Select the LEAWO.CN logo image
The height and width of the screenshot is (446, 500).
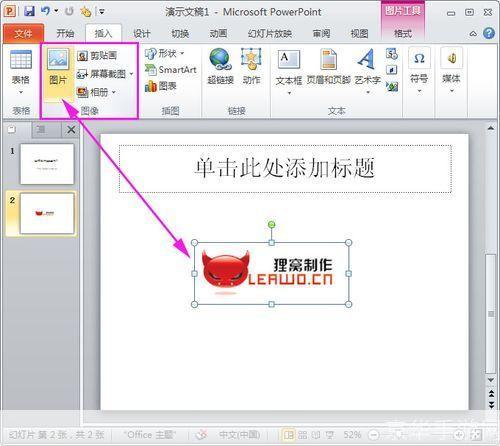tap(271, 274)
